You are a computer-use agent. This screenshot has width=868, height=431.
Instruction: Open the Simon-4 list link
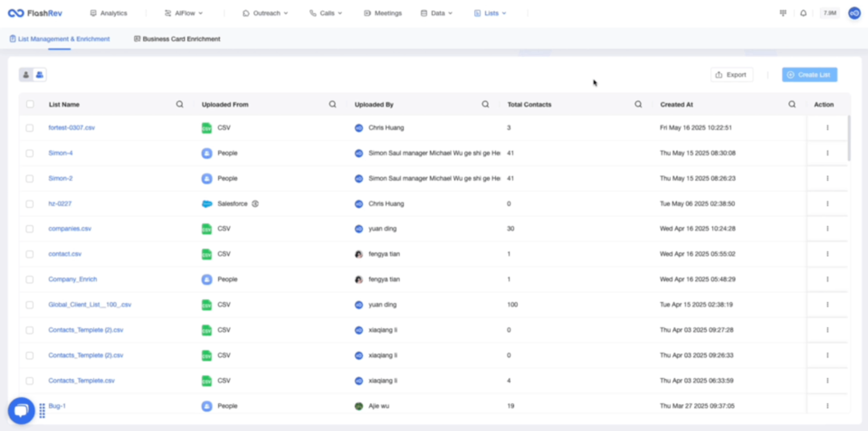(x=60, y=153)
